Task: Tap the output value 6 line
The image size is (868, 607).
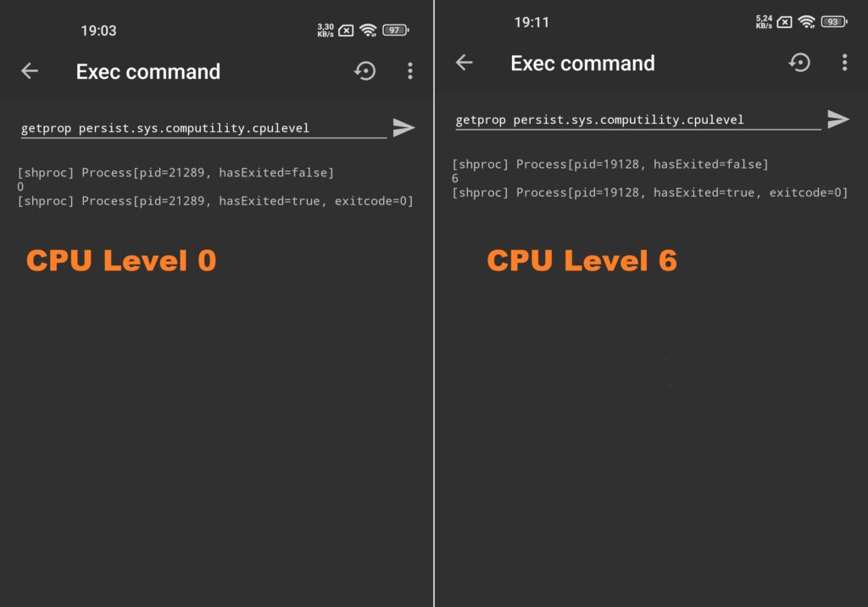Action: (x=455, y=178)
